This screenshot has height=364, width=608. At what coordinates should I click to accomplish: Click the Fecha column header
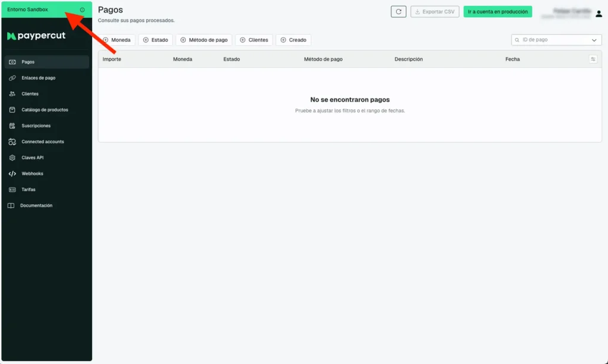point(512,59)
